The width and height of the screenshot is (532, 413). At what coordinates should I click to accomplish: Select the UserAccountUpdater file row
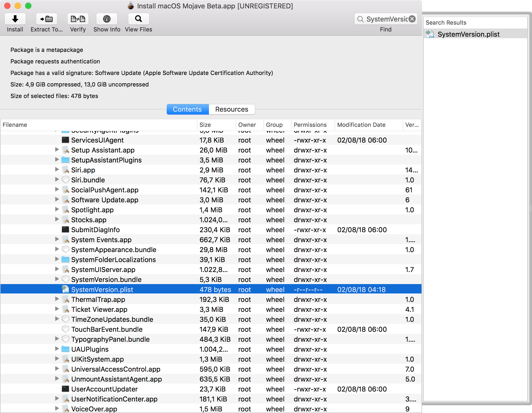104,389
